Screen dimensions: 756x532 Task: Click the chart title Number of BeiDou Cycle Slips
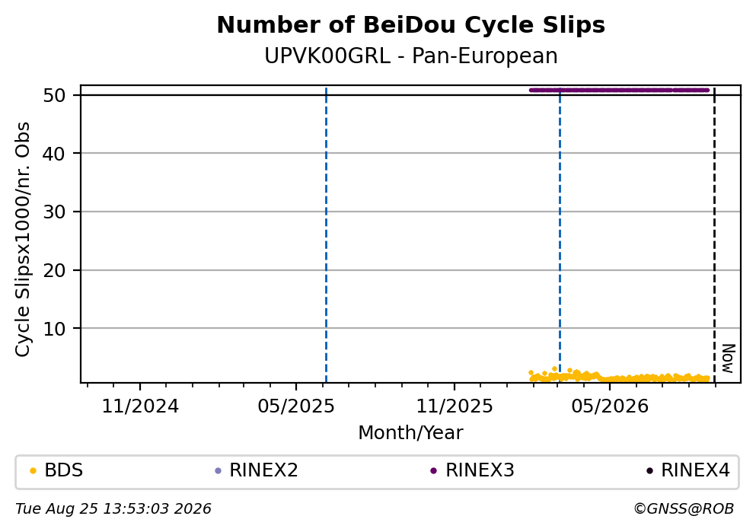(x=411, y=25)
